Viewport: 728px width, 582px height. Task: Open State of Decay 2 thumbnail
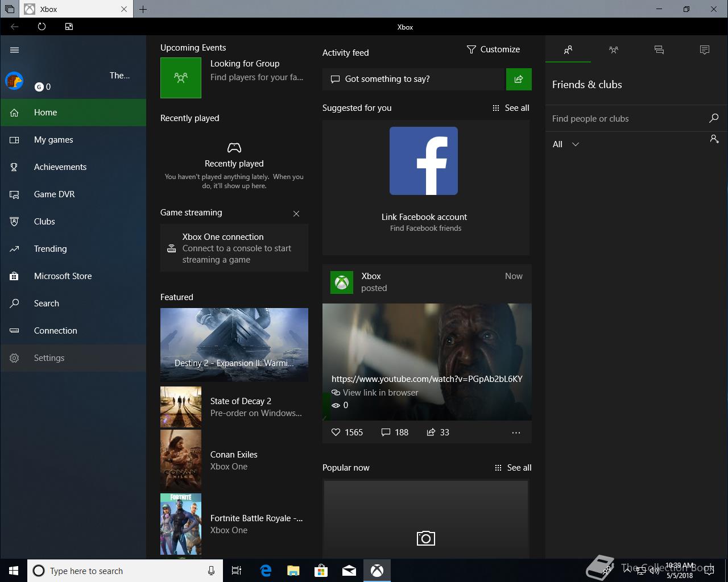(x=181, y=407)
